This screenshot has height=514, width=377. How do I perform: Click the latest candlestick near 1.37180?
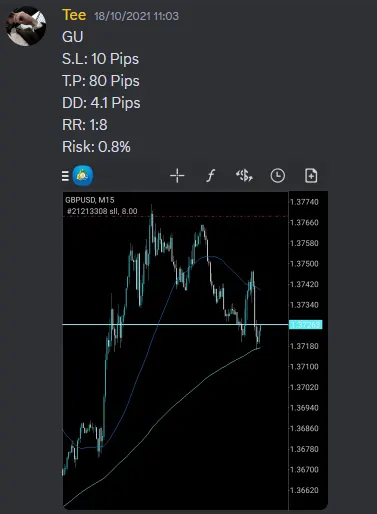[259, 335]
